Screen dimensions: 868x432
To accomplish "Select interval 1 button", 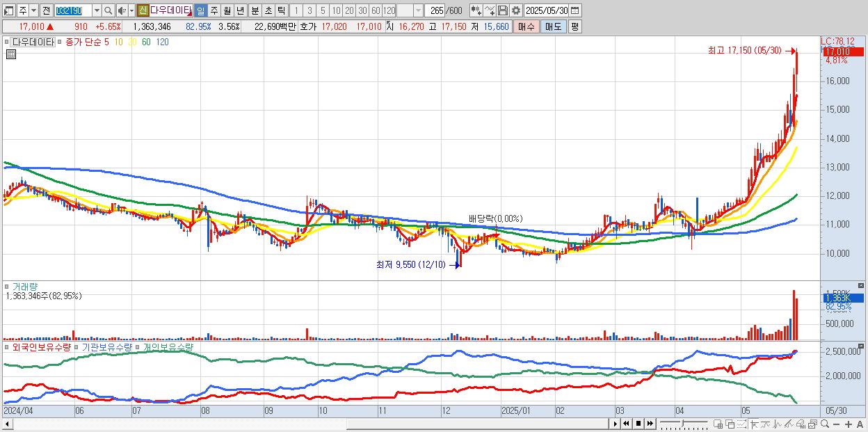I will point(296,10).
